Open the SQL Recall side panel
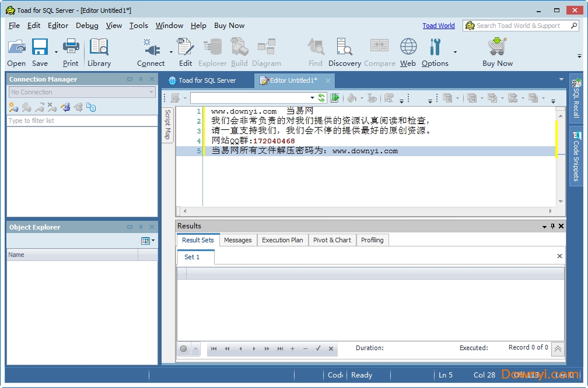Screen dimensions: 588x388 pos(576,99)
